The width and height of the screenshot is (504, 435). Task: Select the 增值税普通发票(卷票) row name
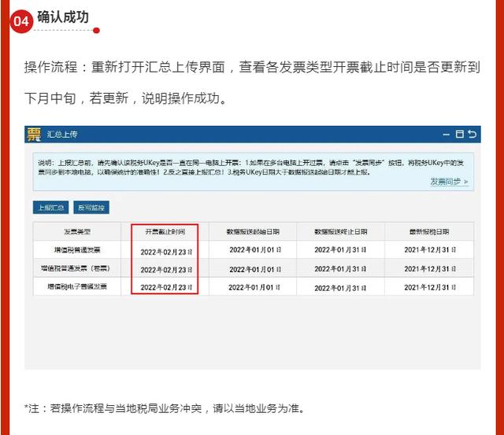76,268
